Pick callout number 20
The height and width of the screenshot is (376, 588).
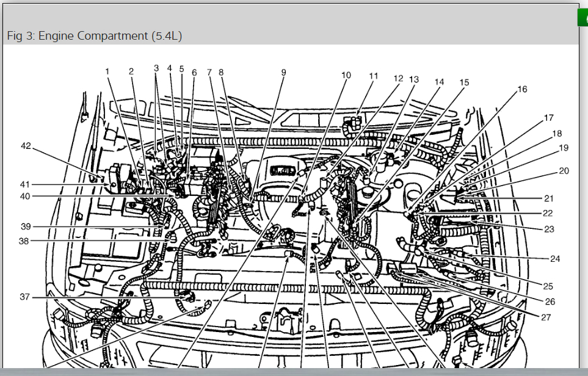coord(564,171)
